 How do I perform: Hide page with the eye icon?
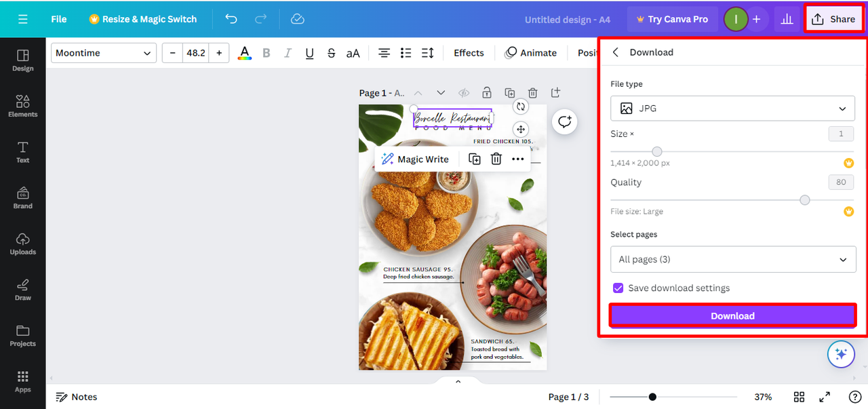pos(464,93)
